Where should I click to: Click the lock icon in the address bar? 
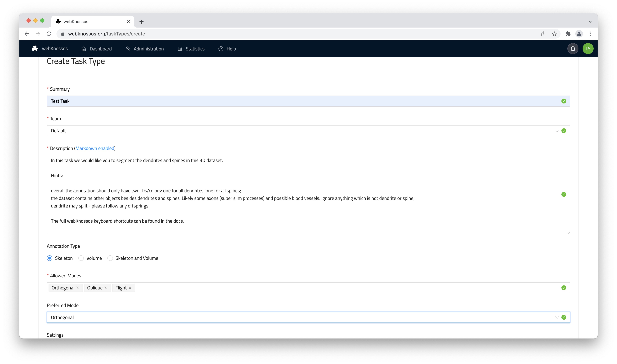pyautogui.click(x=62, y=34)
